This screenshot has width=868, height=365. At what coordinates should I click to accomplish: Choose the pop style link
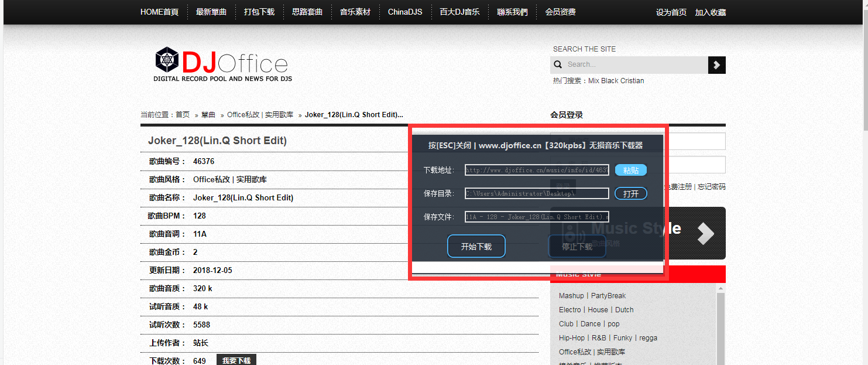tap(613, 324)
